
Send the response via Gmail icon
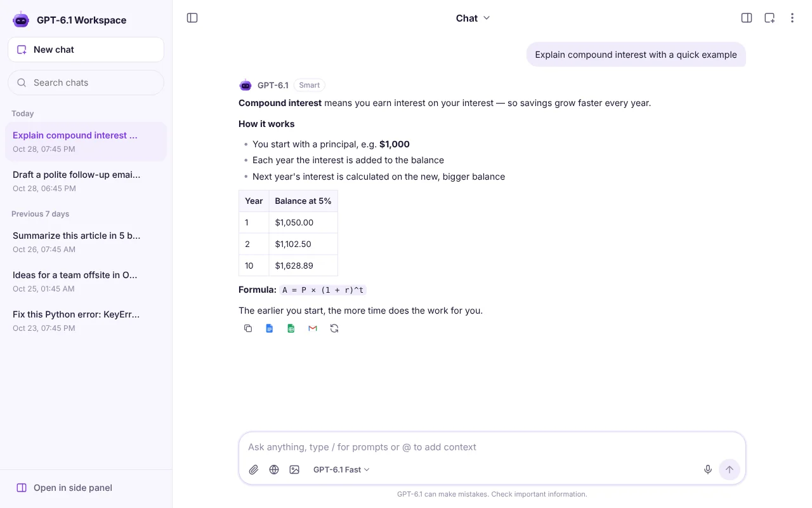313,328
